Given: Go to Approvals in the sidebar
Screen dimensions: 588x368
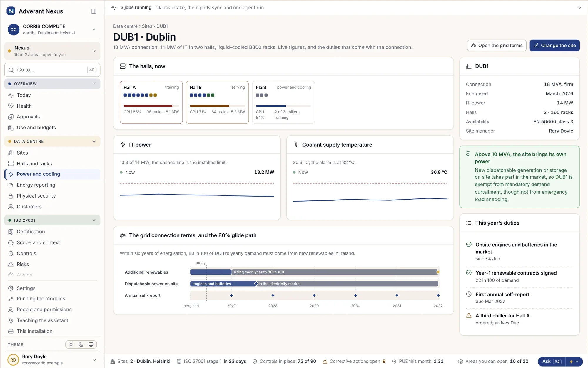Looking at the screenshot, I should pos(52,117).
